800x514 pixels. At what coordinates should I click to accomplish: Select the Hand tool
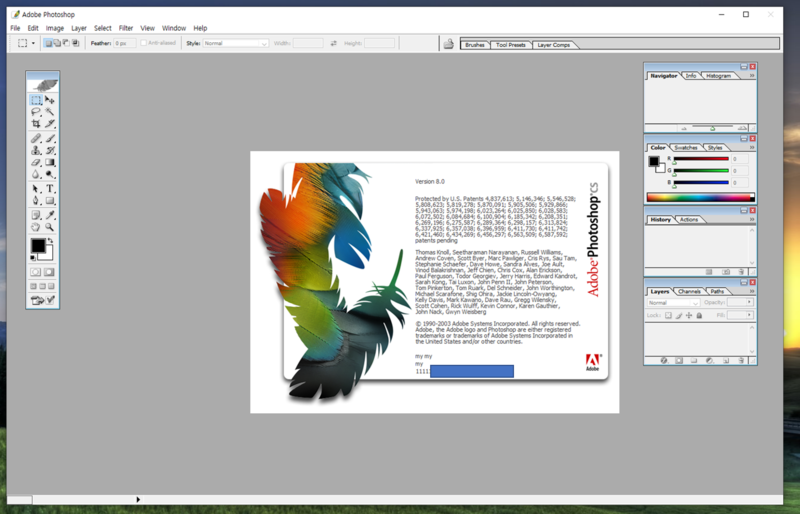coord(36,227)
